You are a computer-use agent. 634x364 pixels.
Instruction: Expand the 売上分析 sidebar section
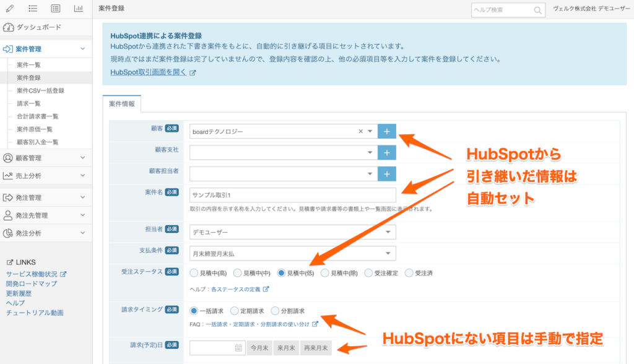pyautogui.click(x=82, y=176)
